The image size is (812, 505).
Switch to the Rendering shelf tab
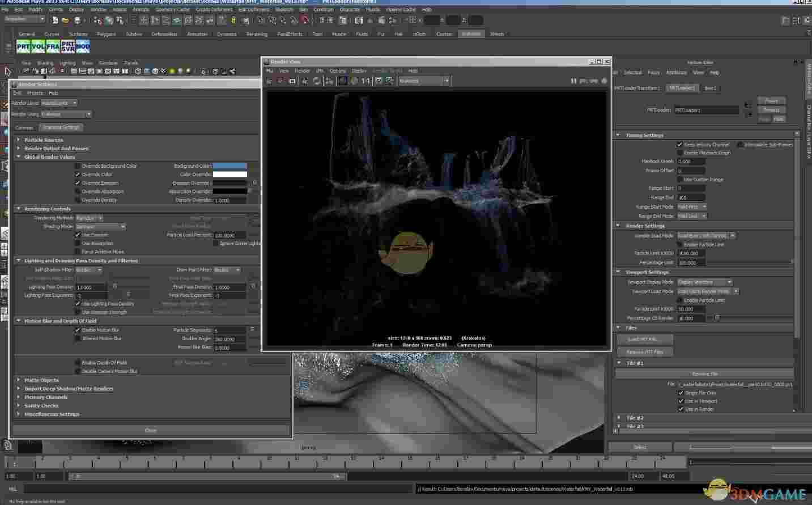coord(256,33)
